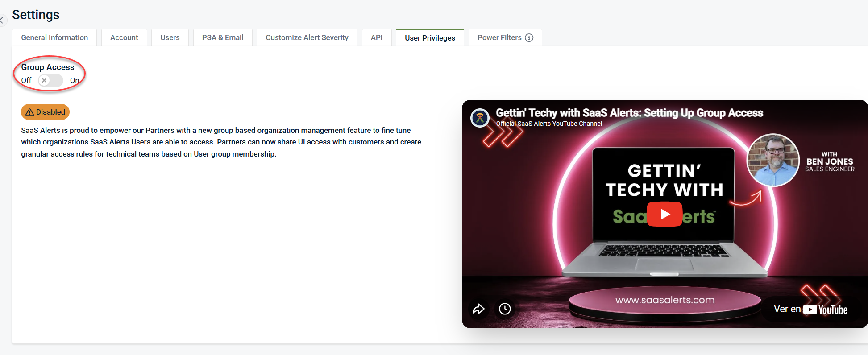Select the PSA & Email tab

pyautogui.click(x=223, y=38)
